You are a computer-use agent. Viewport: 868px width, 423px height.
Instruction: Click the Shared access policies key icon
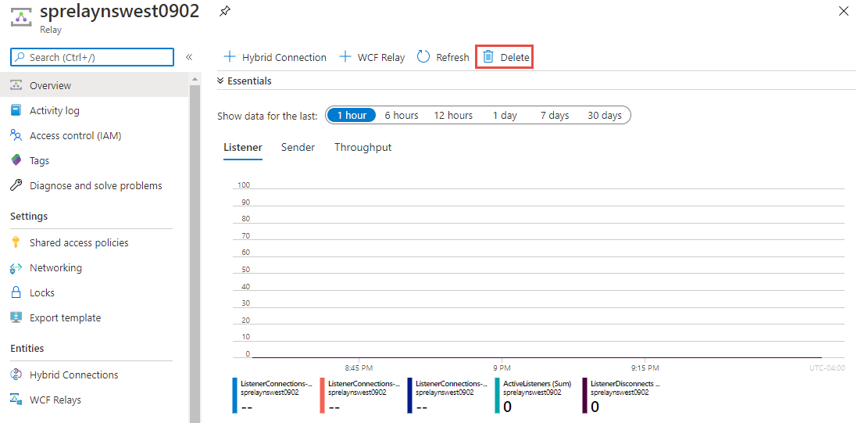[16, 242]
